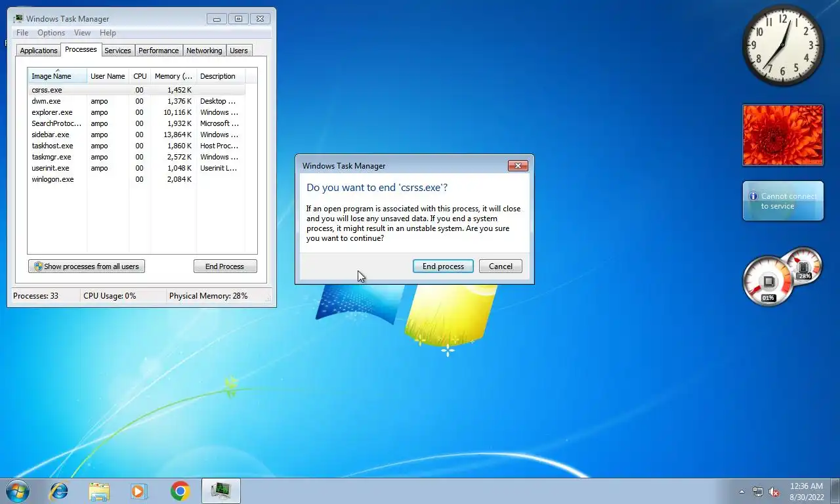Switch to the Users tab
Screen dimensions: 840x504
239,51
